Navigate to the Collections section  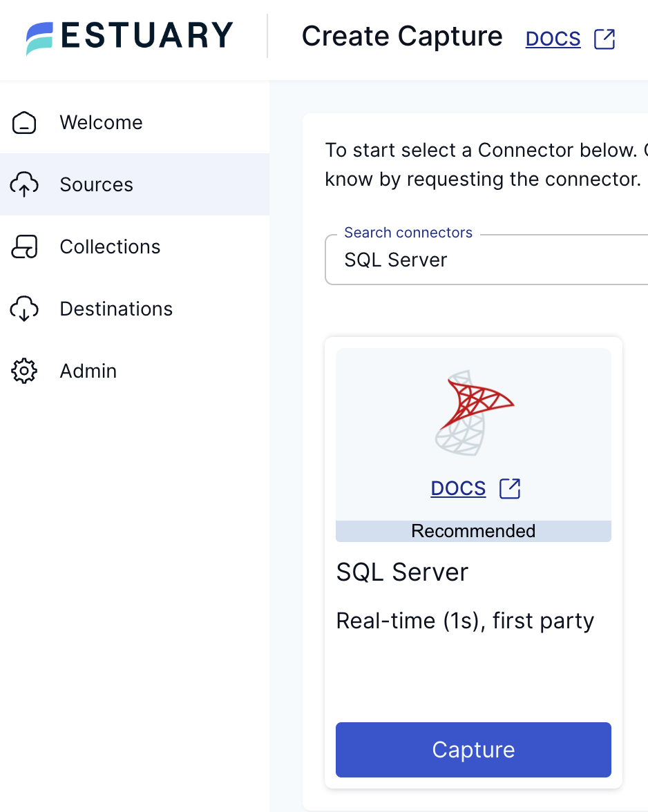(x=110, y=246)
